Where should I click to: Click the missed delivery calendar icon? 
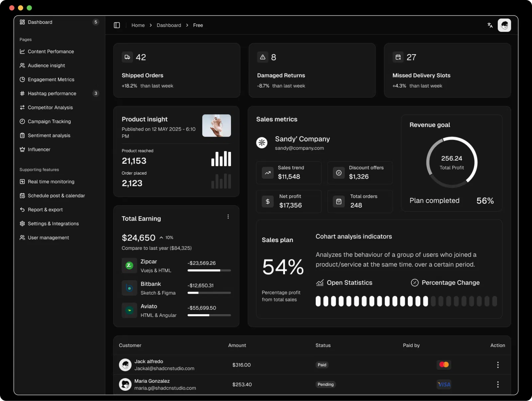pos(398,57)
